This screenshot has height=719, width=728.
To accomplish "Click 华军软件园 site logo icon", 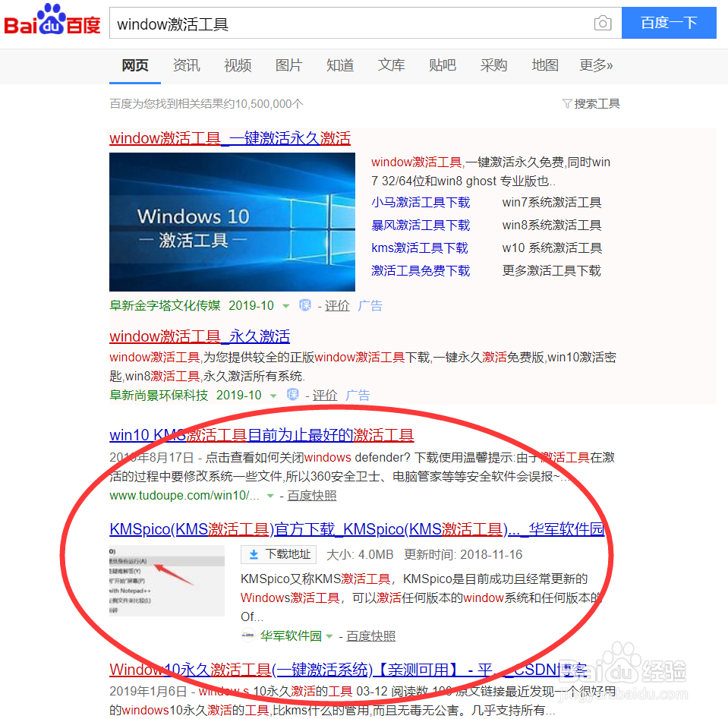I will (248, 635).
